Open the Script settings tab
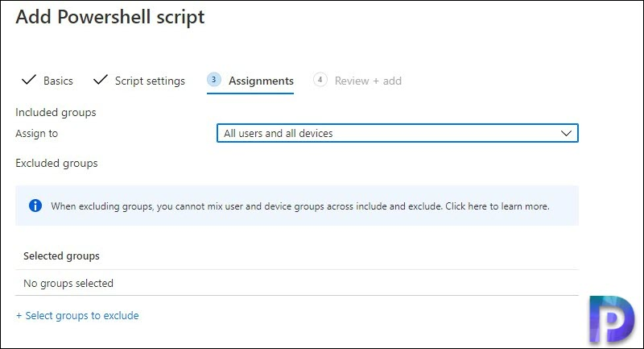Screen dimensions: 644x349 tap(150, 81)
